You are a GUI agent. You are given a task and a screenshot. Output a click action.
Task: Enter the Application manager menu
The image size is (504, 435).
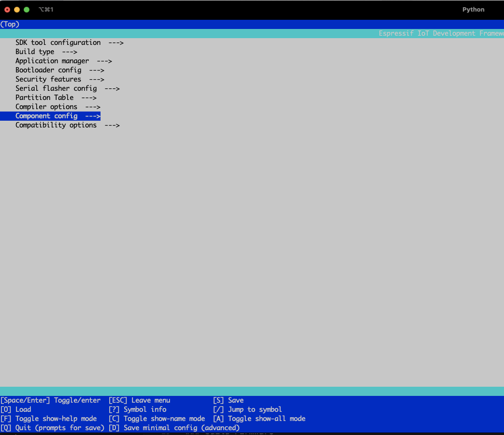pyautogui.click(x=64, y=61)
